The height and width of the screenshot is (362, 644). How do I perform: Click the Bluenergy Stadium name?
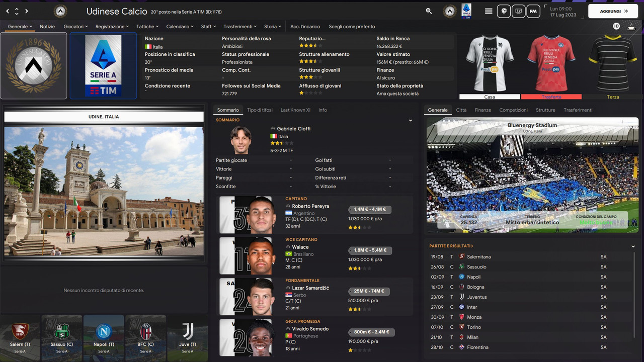coord(532,125)
